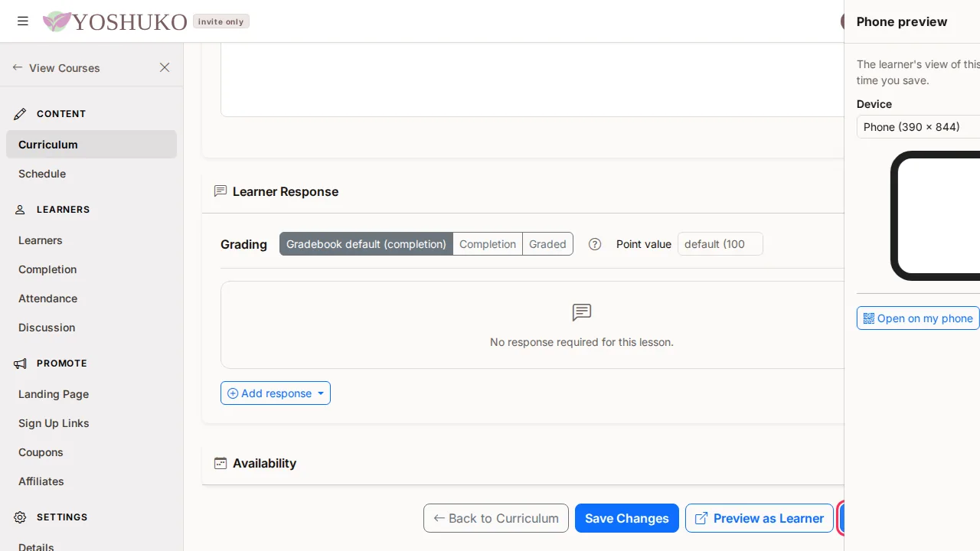Select Graded grading option
This screenshot has height=551, width=980.
click(x=547, y=244)
